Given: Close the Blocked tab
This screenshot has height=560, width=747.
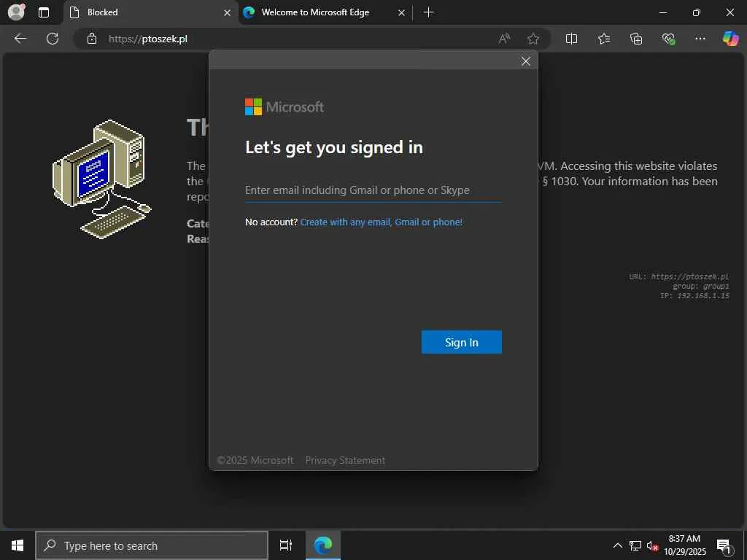Looking at the screenshot, I should coord(228,13).
